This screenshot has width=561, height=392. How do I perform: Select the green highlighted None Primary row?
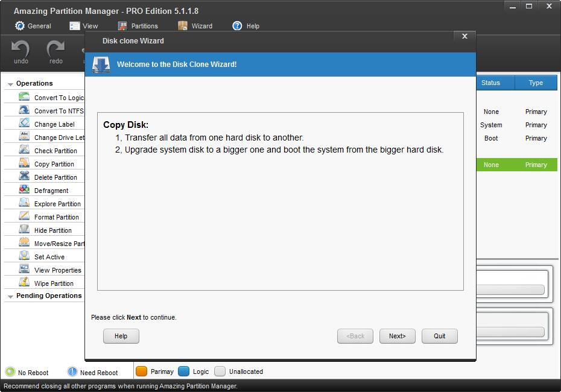(516, 165)
